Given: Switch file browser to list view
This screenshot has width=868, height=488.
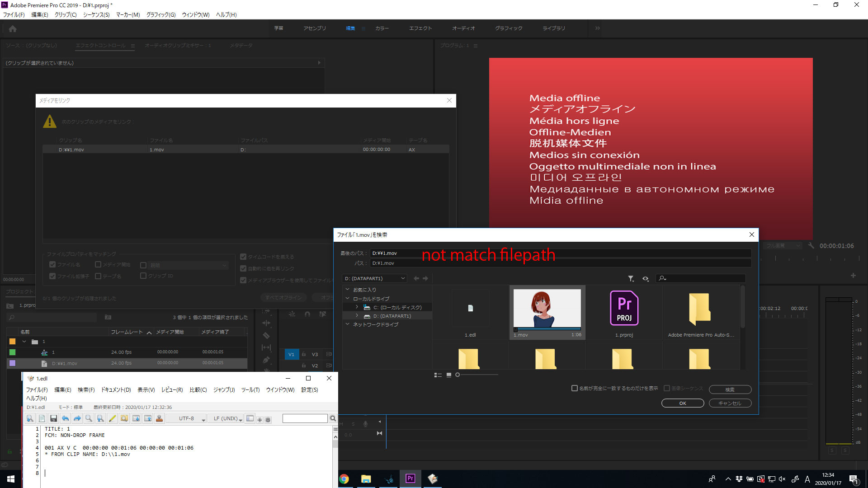Looking at the screenshot, I should (x=438, y=375).
